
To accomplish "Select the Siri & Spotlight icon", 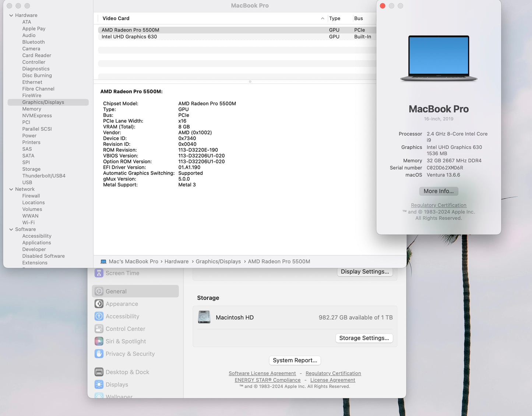I will coord(99,341).
